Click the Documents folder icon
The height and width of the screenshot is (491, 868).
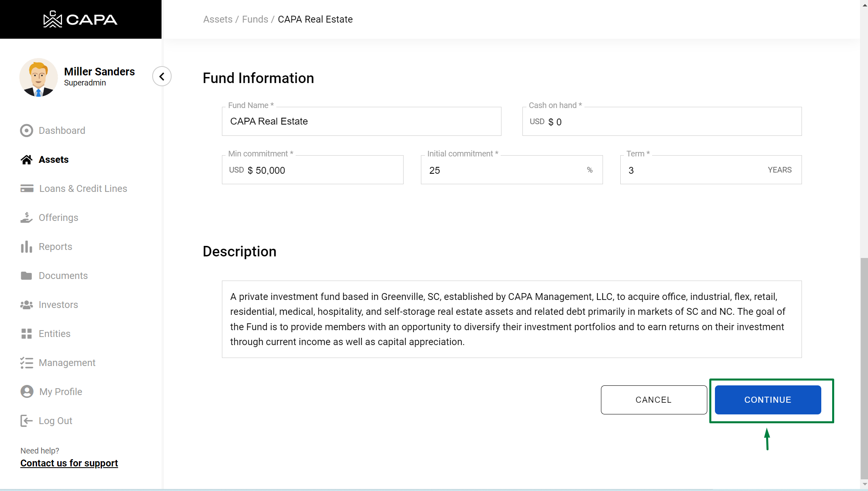click(x=27, y=276)
